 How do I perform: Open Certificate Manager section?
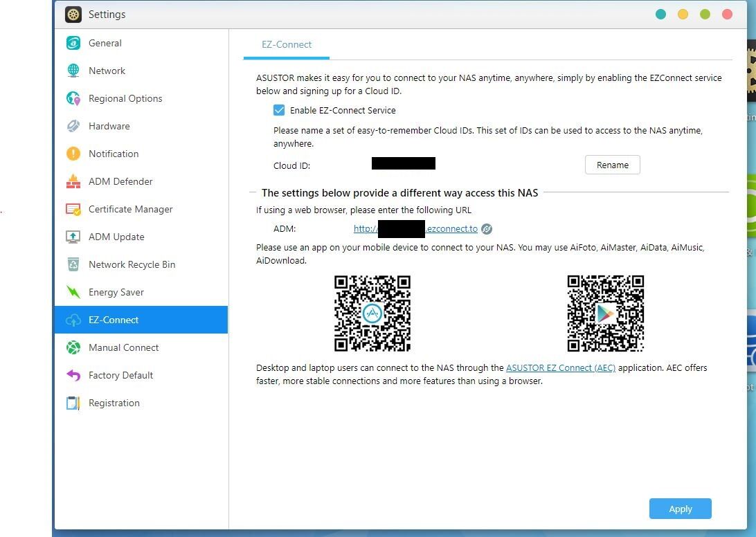tap(141, 209)
